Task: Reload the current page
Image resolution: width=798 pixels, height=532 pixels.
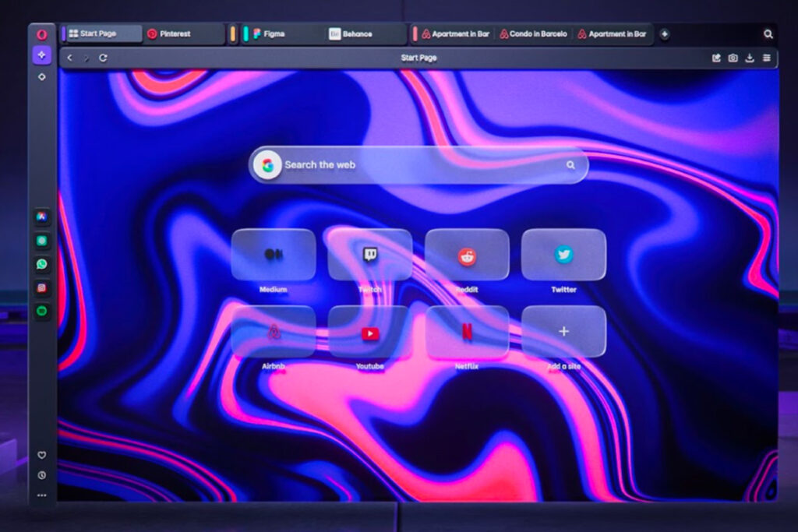Action: click(104, 58)
